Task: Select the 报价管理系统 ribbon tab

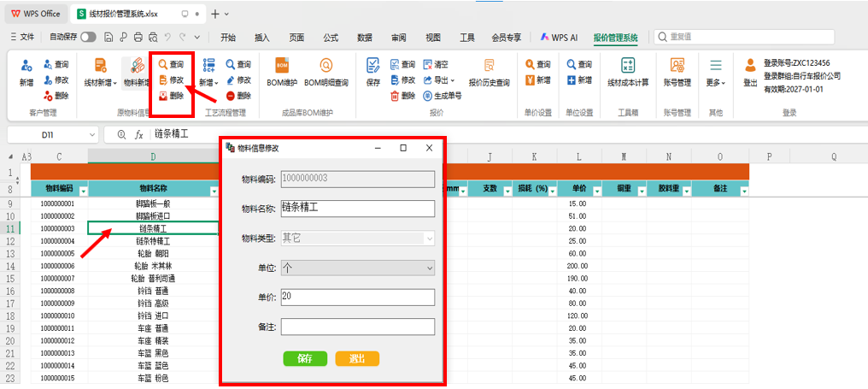Action: [x=616, y=38]
